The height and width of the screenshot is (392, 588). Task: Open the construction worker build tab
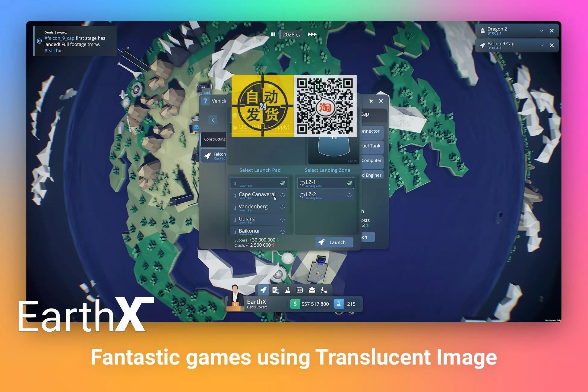tap(324, 290)
